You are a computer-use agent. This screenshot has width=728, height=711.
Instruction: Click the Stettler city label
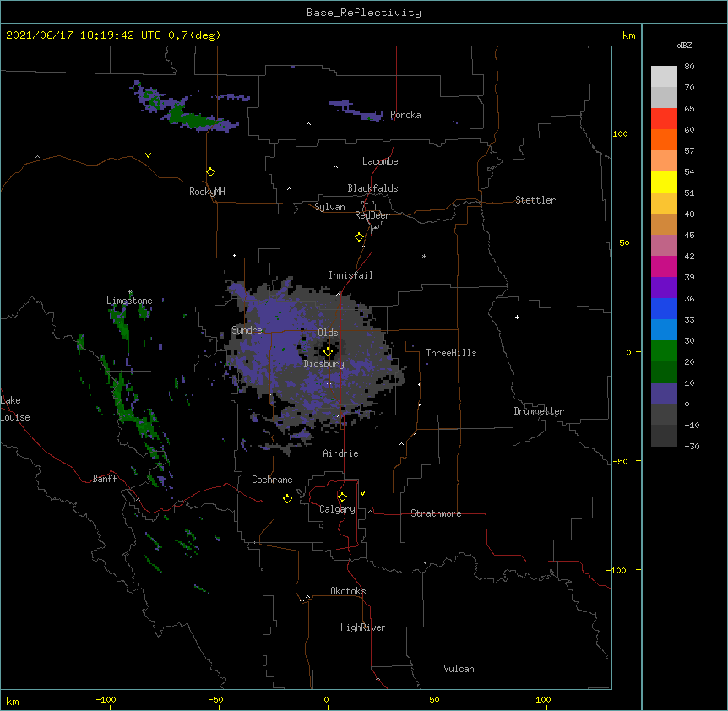coord(535,200)
